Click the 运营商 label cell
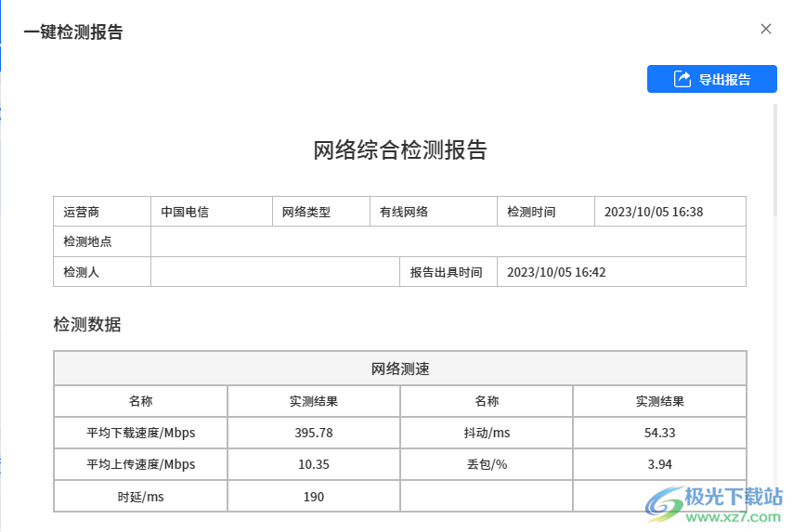This screenshot has width=793, height=532. pos(102,212)
